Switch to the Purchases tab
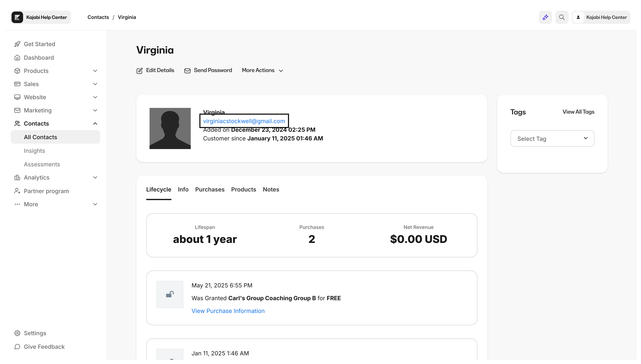The width and height of the screenshot is (641, 364). point(210,189)
